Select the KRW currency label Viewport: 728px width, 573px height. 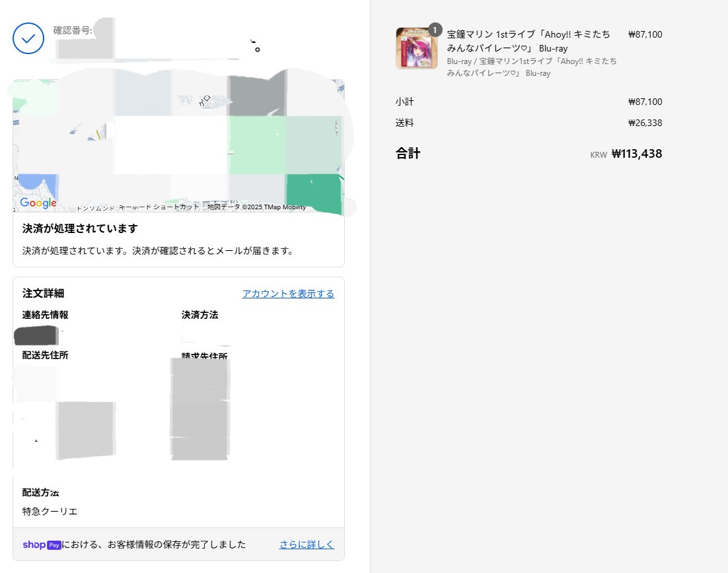click(599, 155)
